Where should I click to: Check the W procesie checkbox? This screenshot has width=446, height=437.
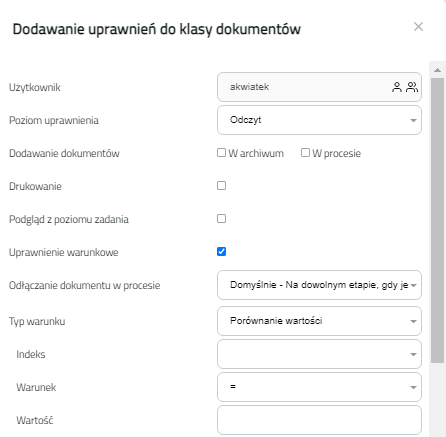[x=305, y=153]
